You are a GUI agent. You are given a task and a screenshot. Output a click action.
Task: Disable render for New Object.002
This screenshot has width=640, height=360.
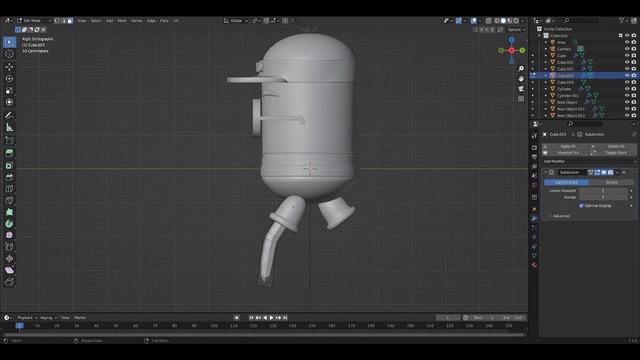click(x=634, y=116)
